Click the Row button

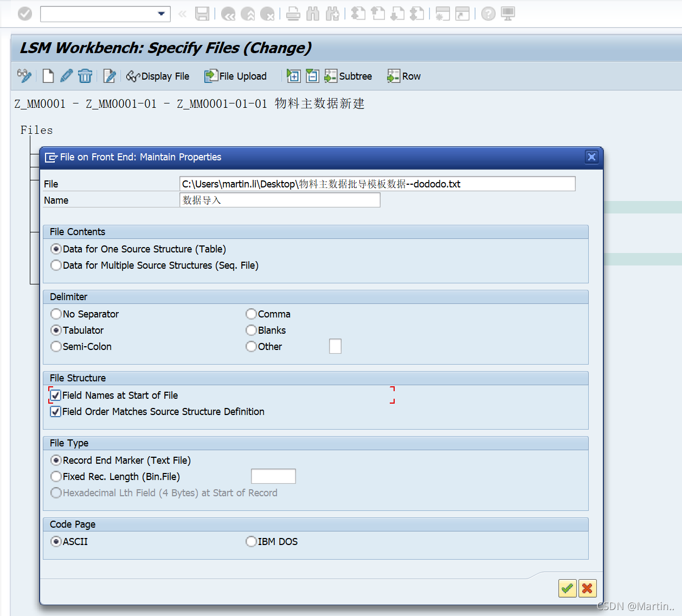point(404,76)
